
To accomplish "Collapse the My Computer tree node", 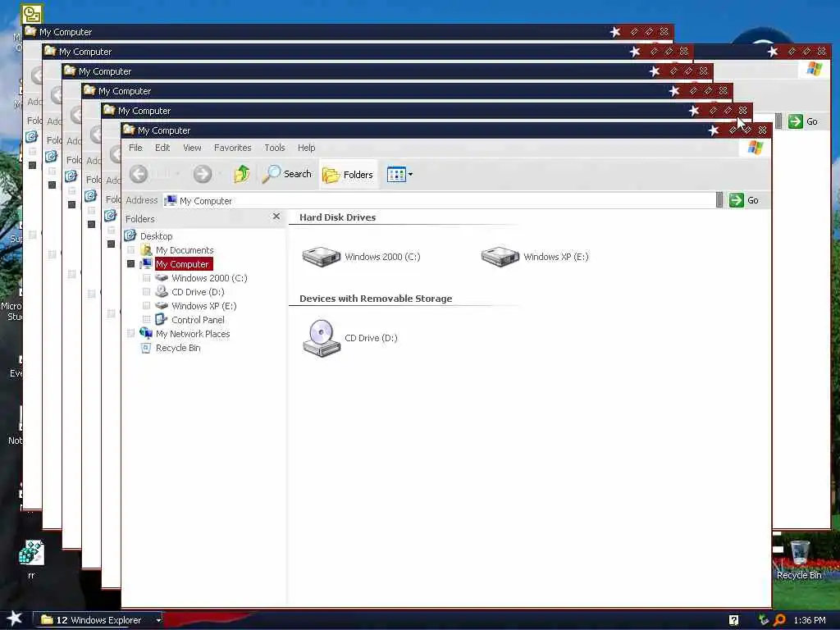I will click(x=130, y=263).
